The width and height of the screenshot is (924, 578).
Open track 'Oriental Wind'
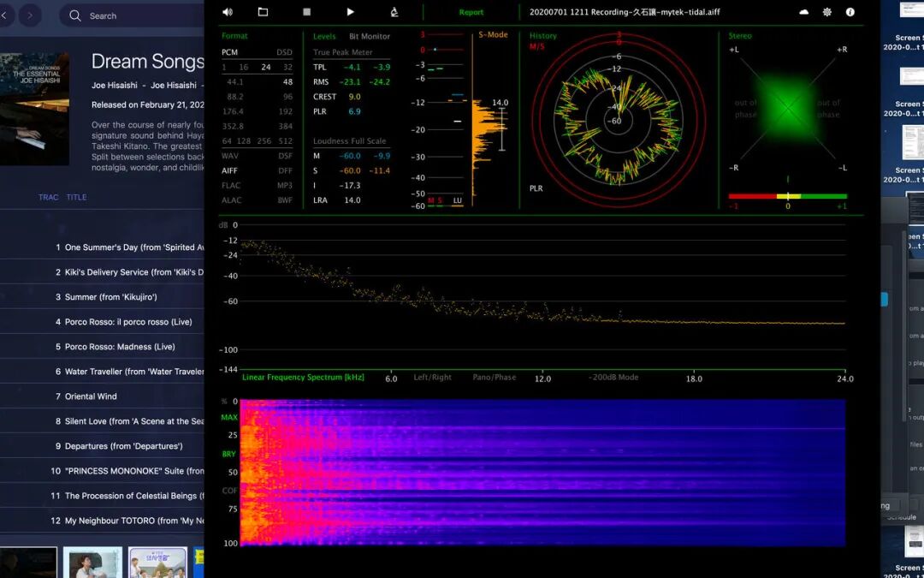click(92, 396)
